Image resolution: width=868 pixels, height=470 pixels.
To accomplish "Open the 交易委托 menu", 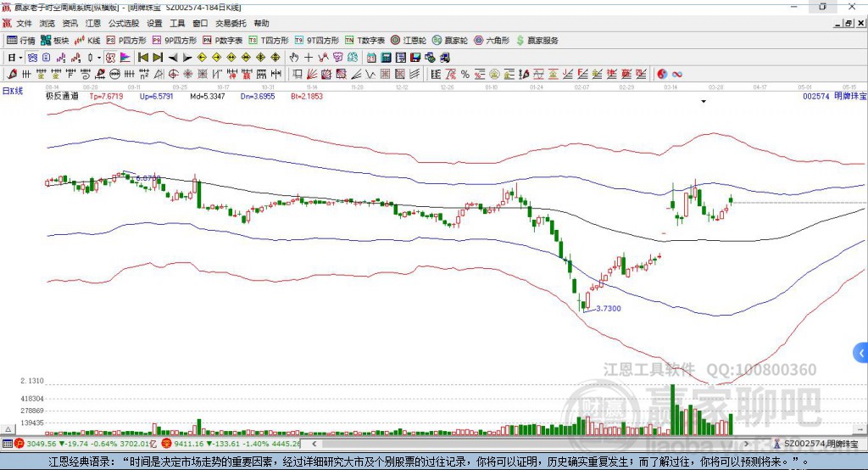I will (231, 23).
